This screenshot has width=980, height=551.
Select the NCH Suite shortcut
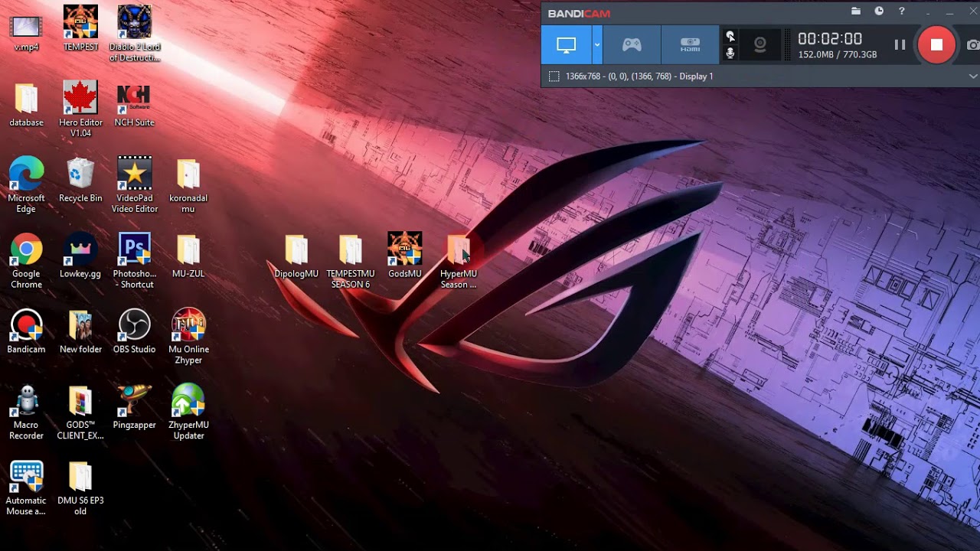point(135,105)
